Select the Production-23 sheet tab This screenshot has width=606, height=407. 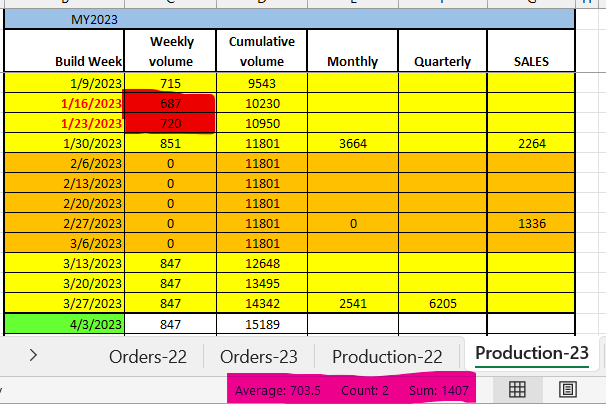coord(530,354)
